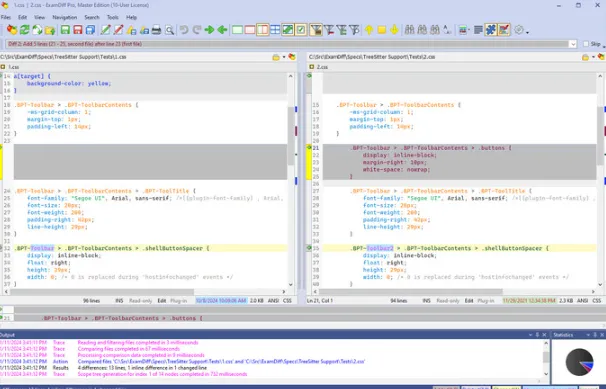Viewport: 606px width, 389px height.
Task: Open the Diff 2 differences dropdown
Action: pos(573,44)
